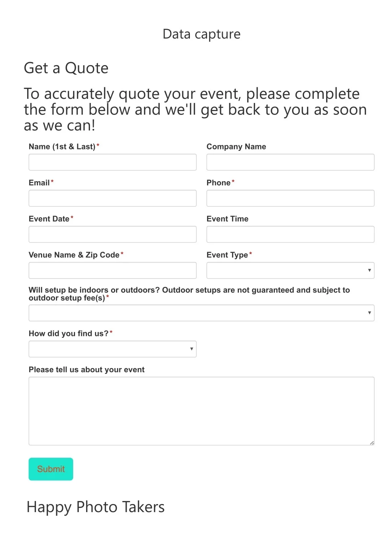Click the 'Data capture' page title
This screenshot has height=555, width=392.
pyautogui.click(x=201, y=34)
